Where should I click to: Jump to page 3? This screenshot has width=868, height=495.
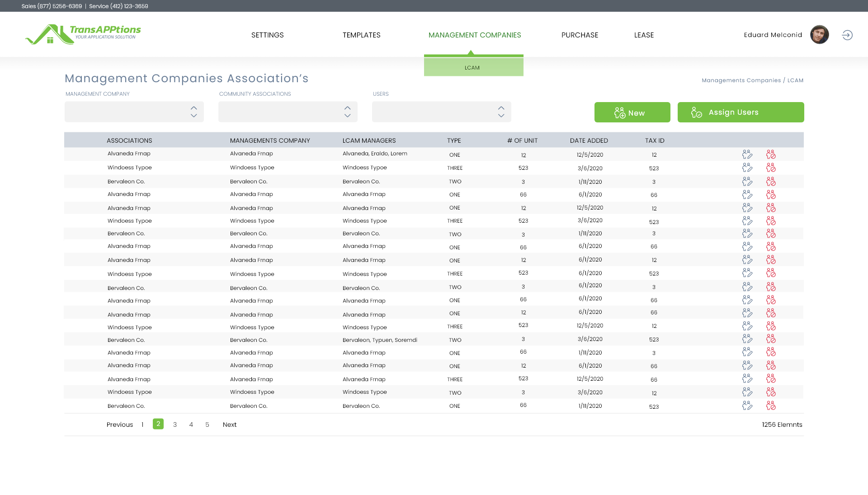point(175,425)
